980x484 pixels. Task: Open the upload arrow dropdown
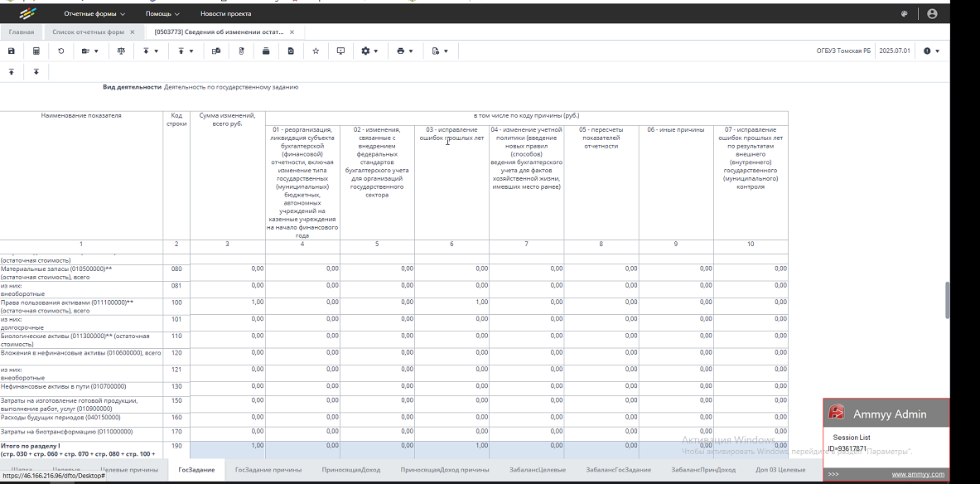click(x=186, y=51)
